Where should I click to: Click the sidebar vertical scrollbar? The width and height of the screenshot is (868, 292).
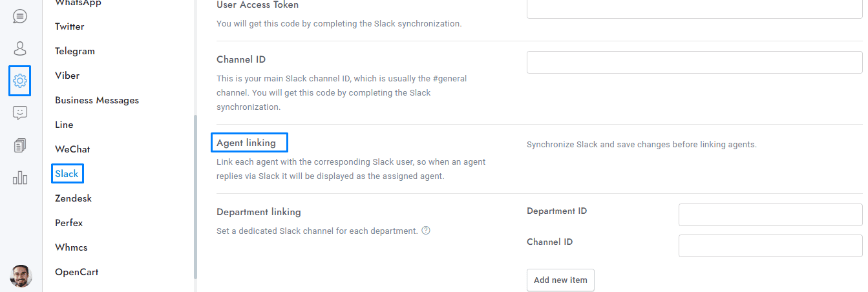pyautogui.click(x=195, y=194)
